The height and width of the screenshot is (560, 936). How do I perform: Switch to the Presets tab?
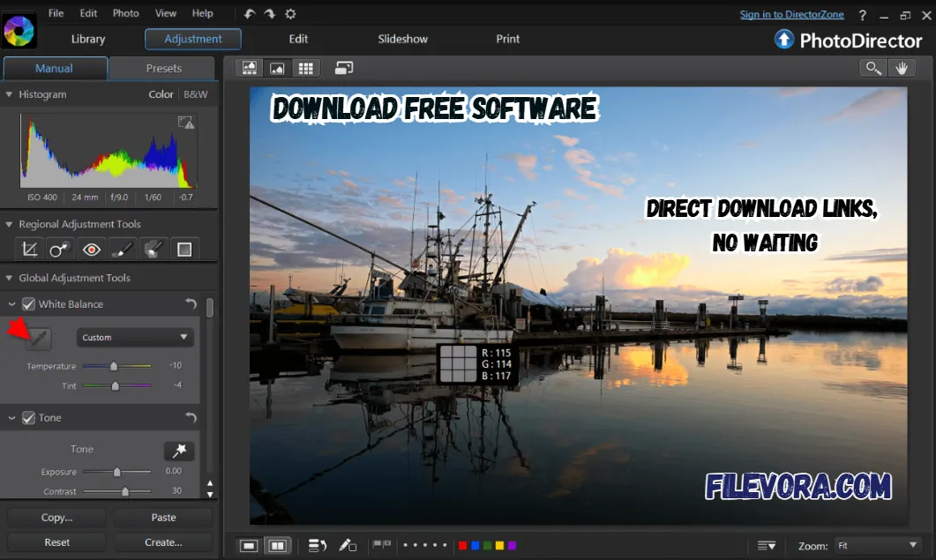pos(163,68)
